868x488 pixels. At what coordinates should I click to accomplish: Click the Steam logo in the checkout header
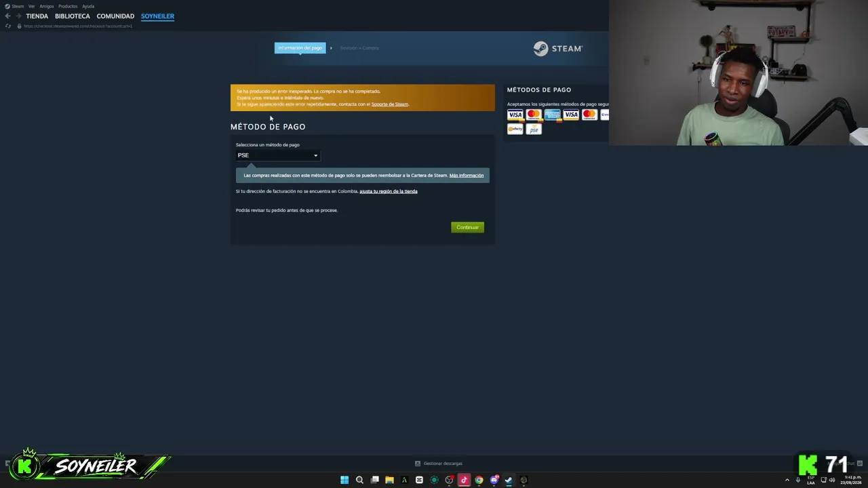(x=557, y=48)
